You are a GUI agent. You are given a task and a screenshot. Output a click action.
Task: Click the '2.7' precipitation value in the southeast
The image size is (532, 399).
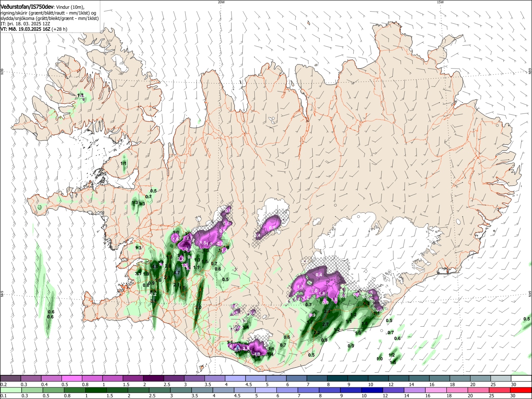point(325,324)
